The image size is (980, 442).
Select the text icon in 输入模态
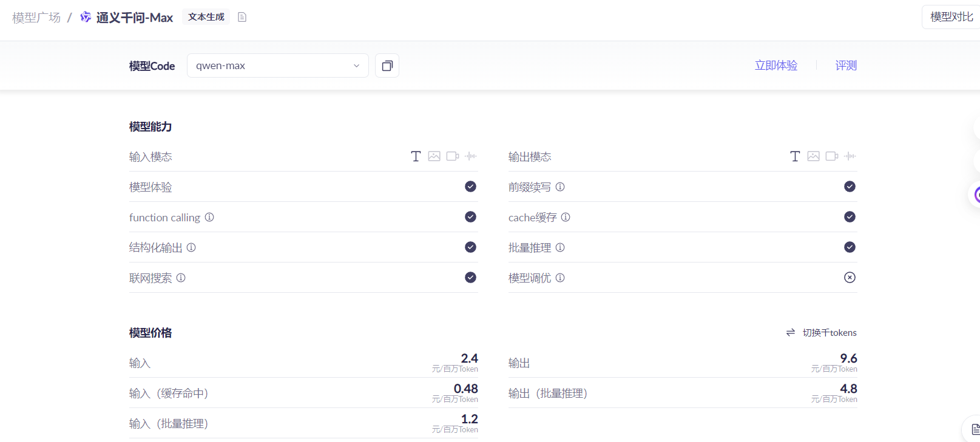click(x=416, y=156)
